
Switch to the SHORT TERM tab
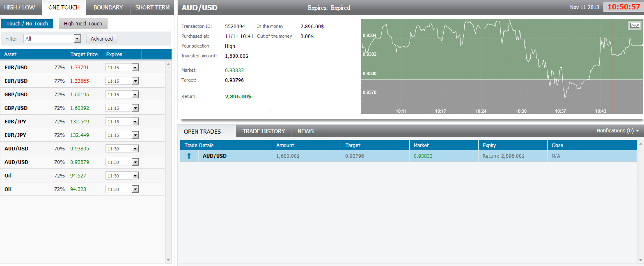tap(152, 7)
